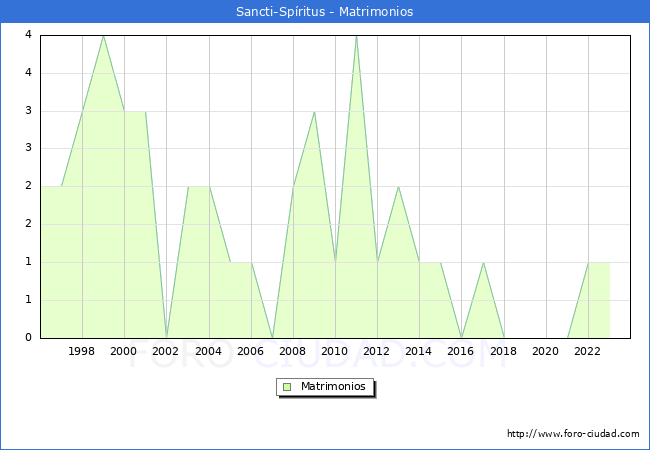Click the 2006 x-axis label

click(x=250, y=351)
